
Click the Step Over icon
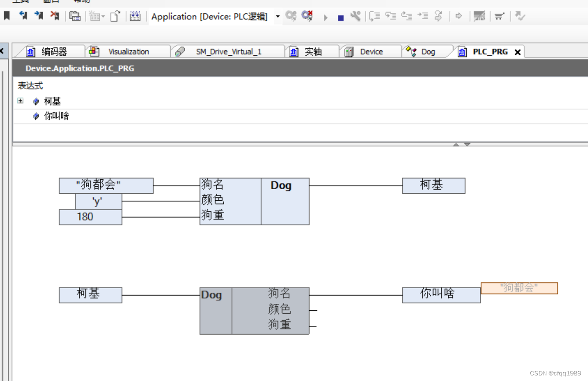374,17
